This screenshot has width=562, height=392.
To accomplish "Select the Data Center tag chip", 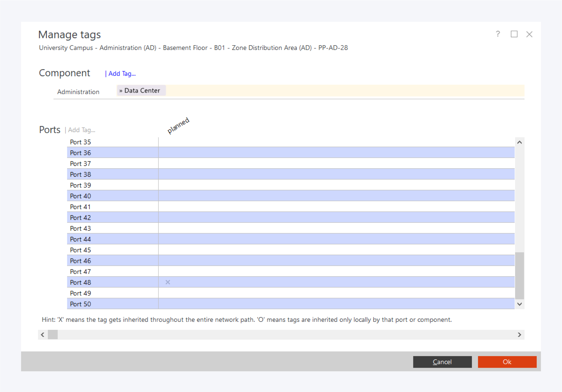I will coord(141,90).
